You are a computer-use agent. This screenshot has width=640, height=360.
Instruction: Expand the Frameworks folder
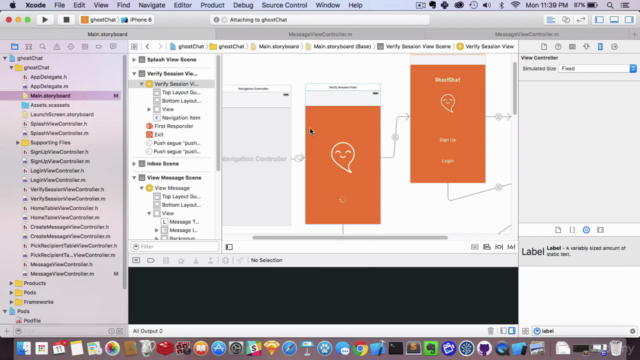click(x=11, y=302)
